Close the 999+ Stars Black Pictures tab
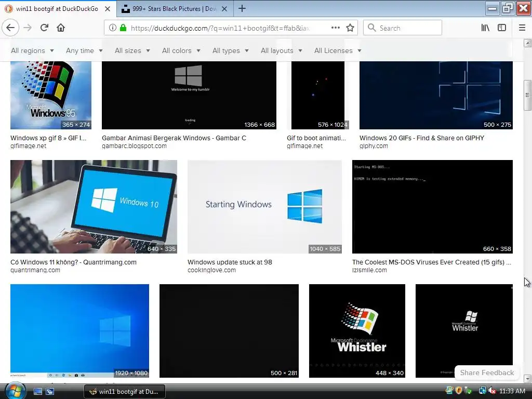 pyautogui.click(x=224, y=9)
